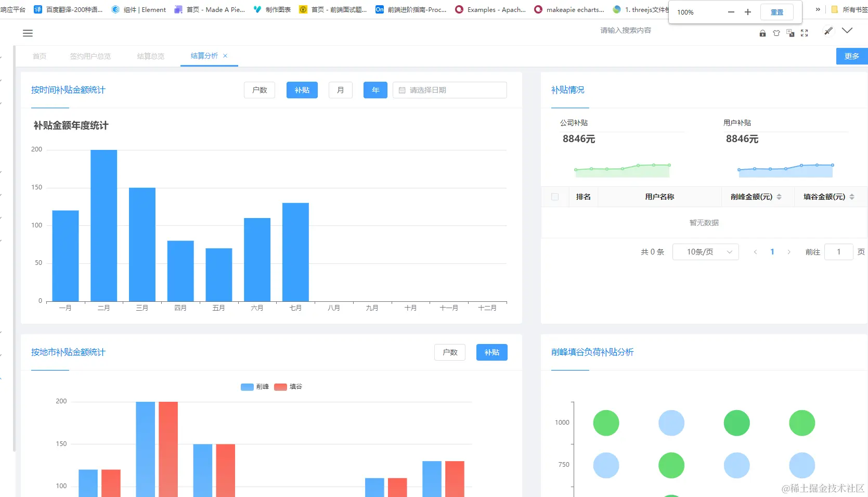Expand the user dropdown chevron
Screen dimensions: 868x497
(x=847, y=31)
